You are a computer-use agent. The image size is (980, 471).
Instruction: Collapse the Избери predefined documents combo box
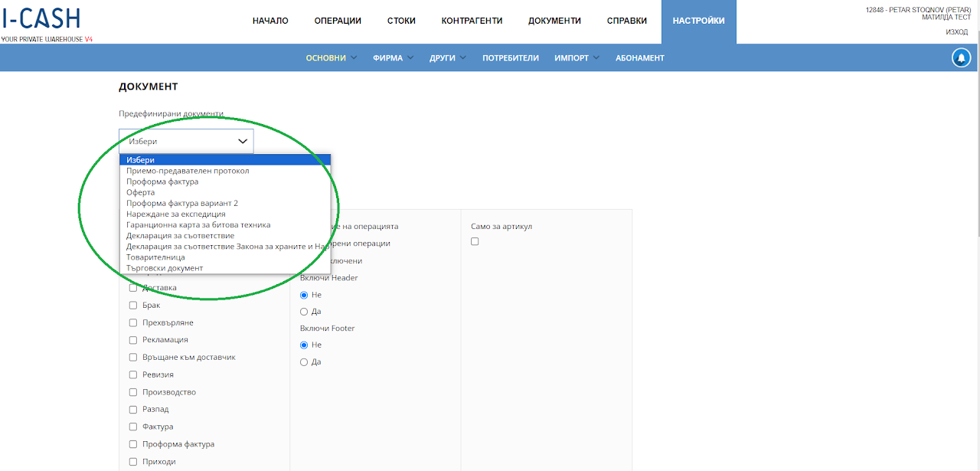(186, 141)
